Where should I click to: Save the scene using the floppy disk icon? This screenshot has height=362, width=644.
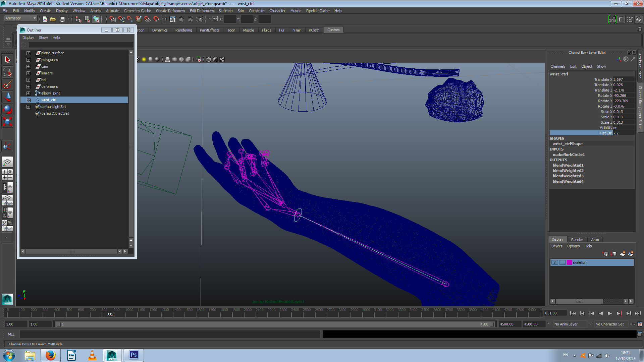pyautogui.click(x=62, y=19)
